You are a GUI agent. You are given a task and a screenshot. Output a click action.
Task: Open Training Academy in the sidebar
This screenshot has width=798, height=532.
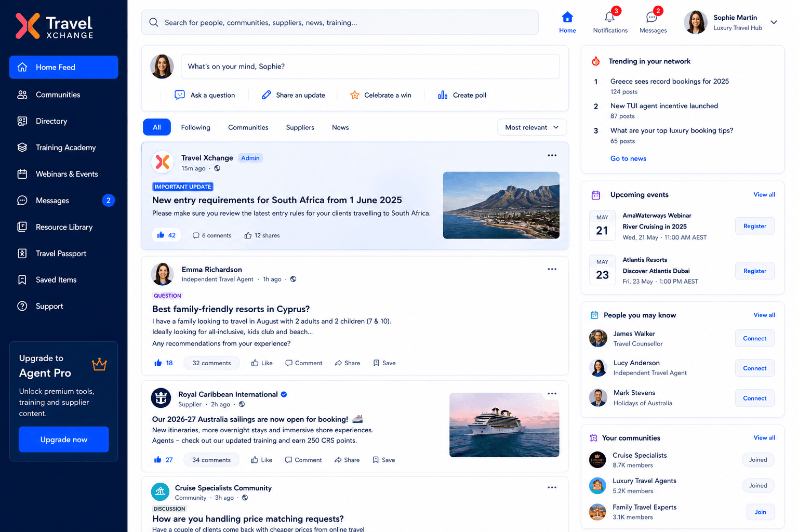(x=64, y=148)
